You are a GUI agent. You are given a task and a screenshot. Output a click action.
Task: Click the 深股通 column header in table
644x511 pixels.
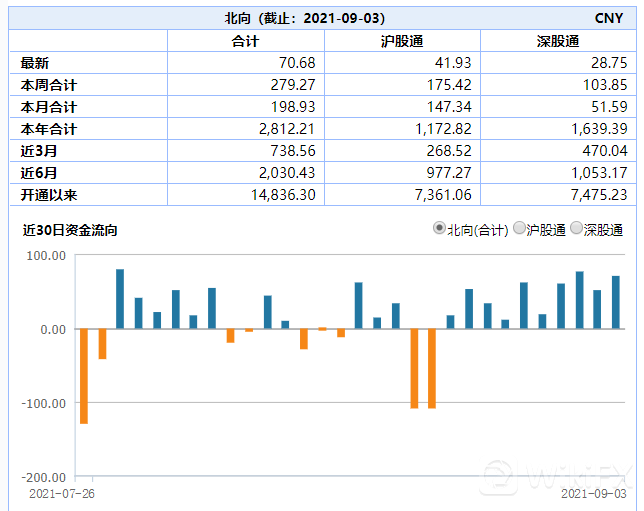(x=558, y=41)
